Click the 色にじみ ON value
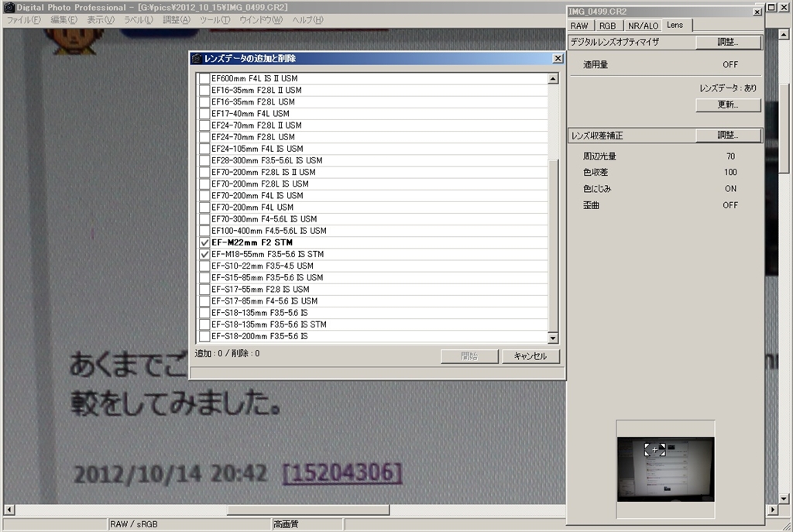Screen dimensions: 793x532 tap(730, 189)
